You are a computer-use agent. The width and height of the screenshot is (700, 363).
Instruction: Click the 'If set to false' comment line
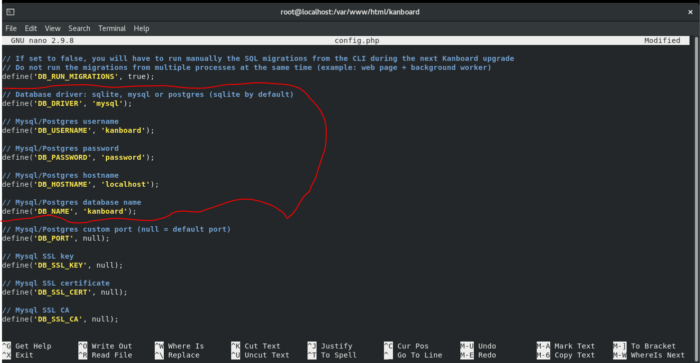tap(258, 58)
